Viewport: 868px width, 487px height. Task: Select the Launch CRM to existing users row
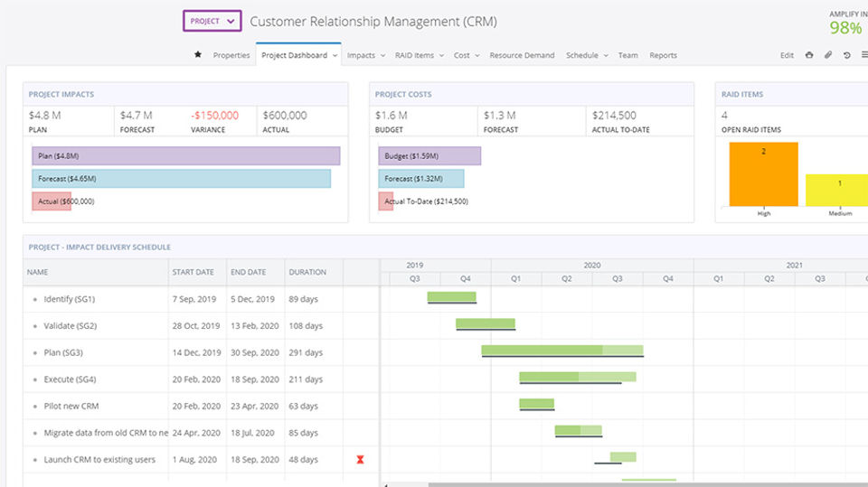click(x=201, y=459)
